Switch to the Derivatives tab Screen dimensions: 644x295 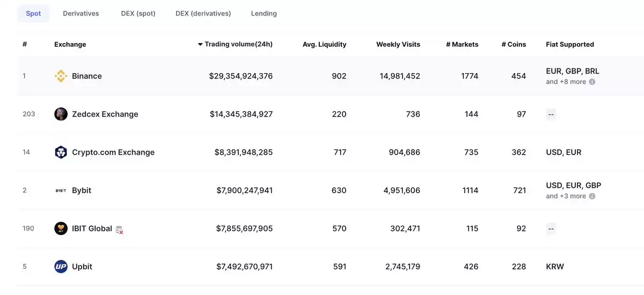(81, 13)
